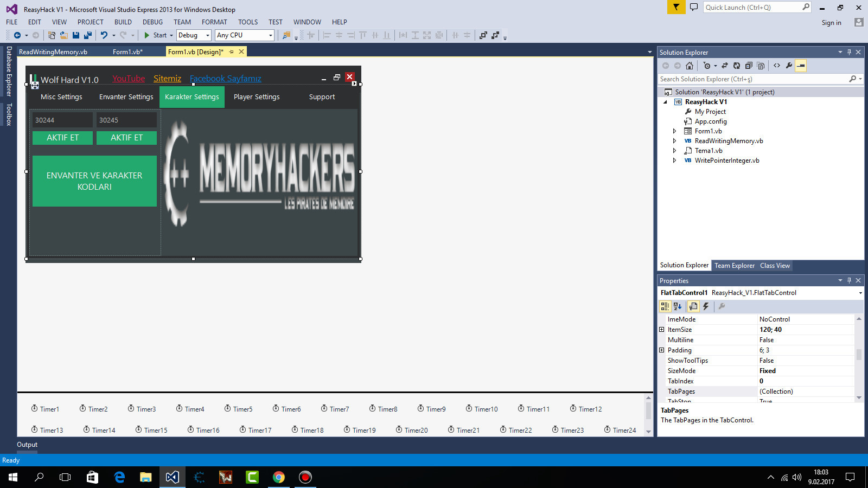Sync with active document in Solution Explorer
Screen dimensions: 868x488
(x=725, y=66)
